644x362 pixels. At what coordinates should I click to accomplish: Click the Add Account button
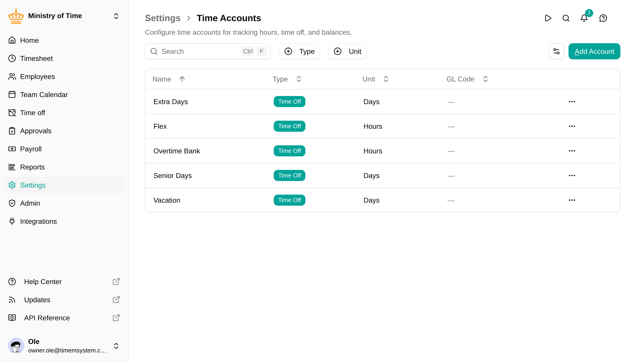(x=594, y=51)
